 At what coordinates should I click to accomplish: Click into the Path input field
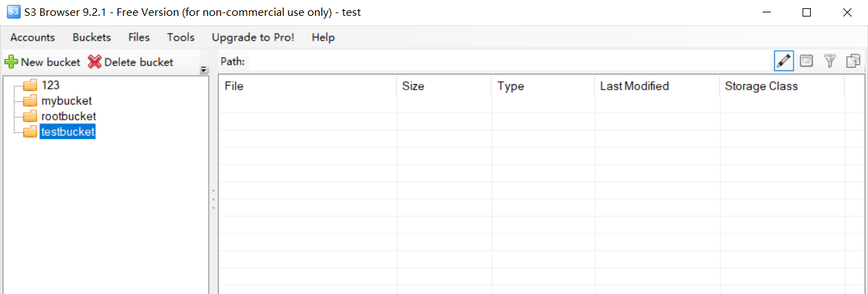(x=508, y=61)
